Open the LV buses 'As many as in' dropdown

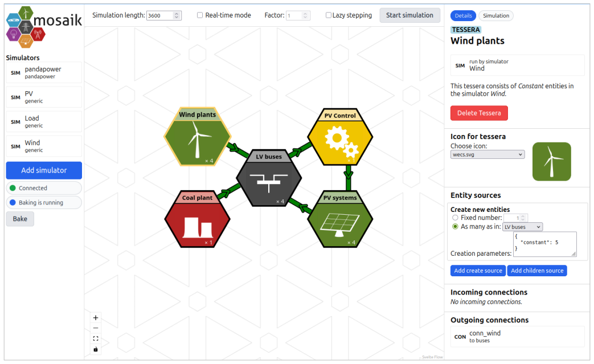tap(522, 227)
